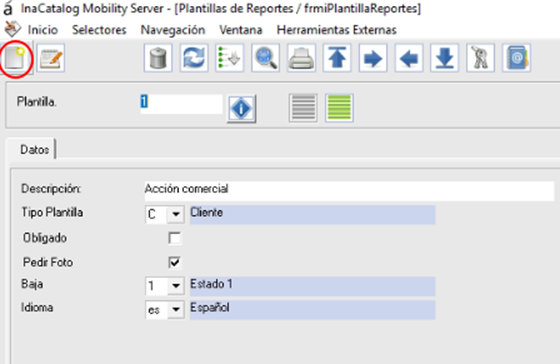Screen dimensions: 560x364
Task: Click the Descripción text field
Action: pyautogui.click(x=349, y=190)
